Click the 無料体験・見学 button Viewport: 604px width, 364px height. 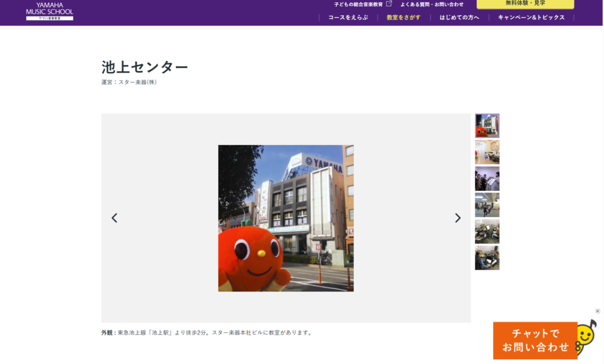coord(525,4)
